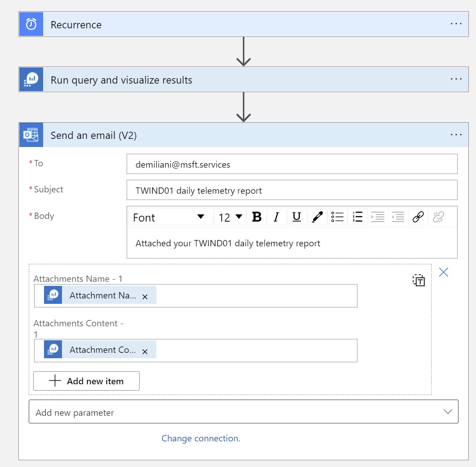Click the Change connection link

(201, 438)
